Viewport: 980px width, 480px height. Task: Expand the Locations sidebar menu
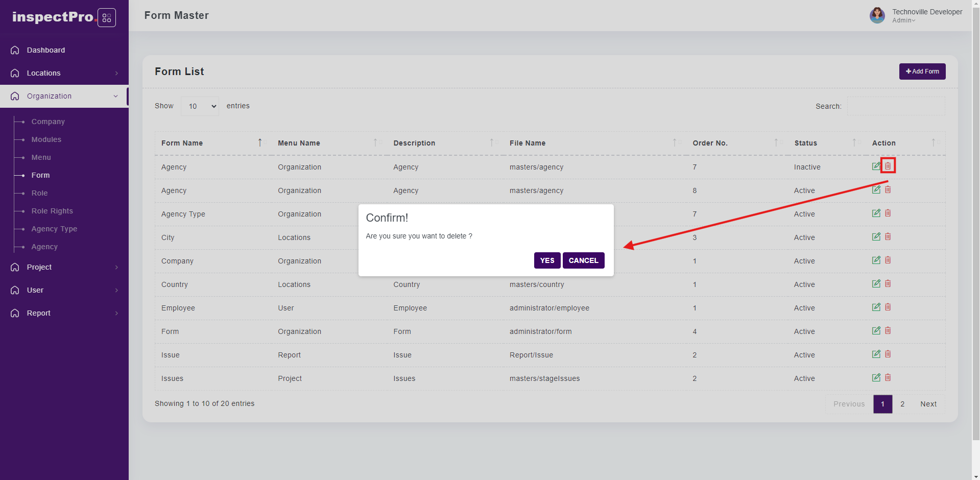(x=64, y=73)
